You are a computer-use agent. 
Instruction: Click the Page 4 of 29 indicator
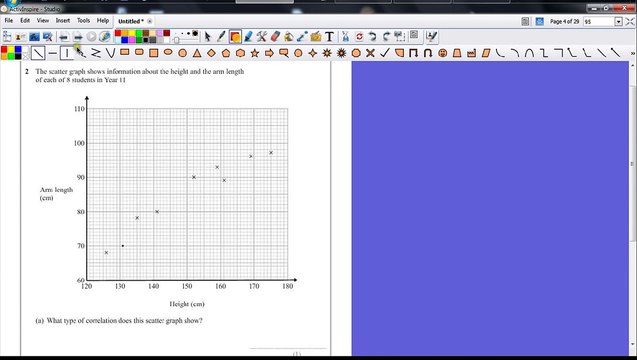point(564,22)
